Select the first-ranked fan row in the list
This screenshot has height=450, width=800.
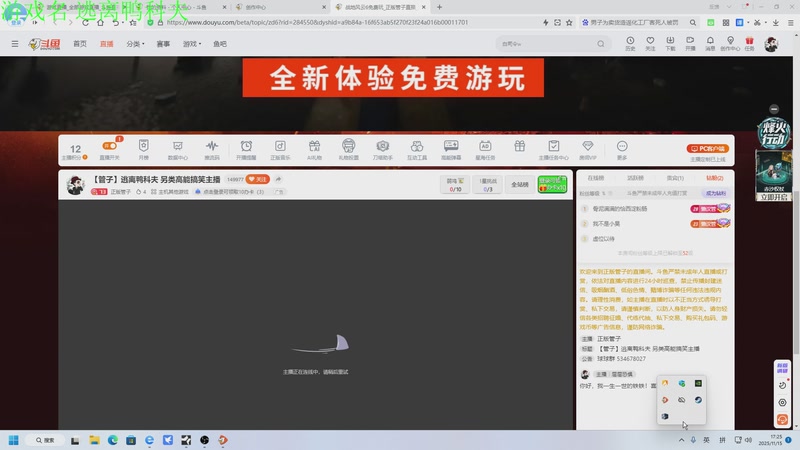pyautogui.click(x=655, y=209)
